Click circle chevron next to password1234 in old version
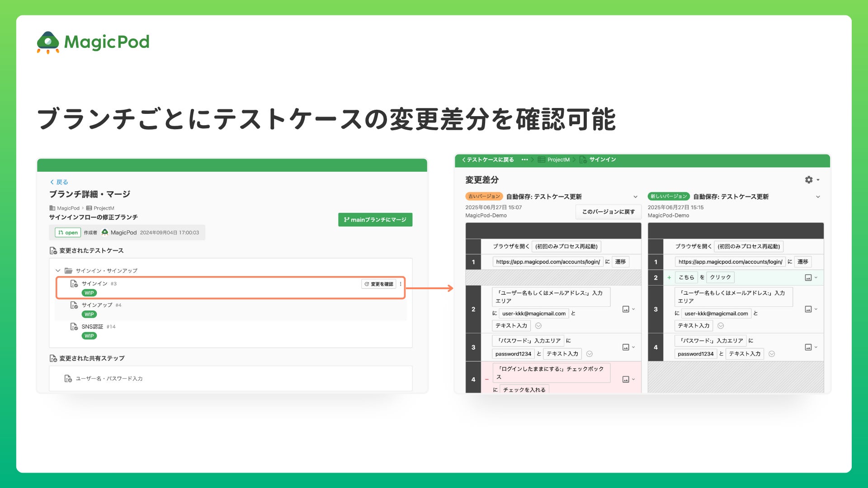868x488 pixels. point(589,354)
